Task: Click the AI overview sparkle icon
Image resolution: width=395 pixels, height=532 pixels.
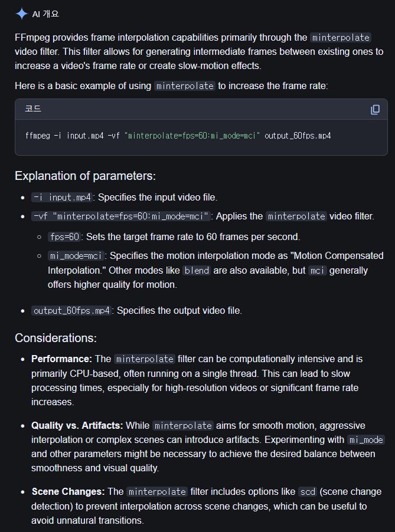Action: (x=22, y=14)
